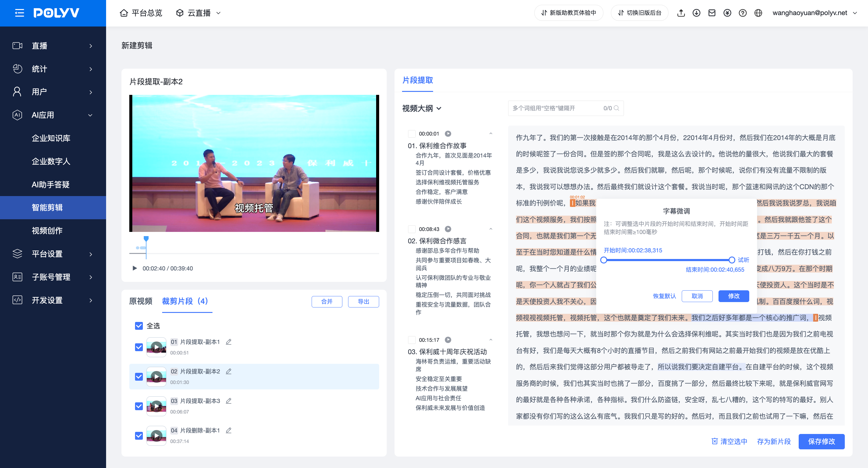Click the 试听 preview link

click(743, 260)
